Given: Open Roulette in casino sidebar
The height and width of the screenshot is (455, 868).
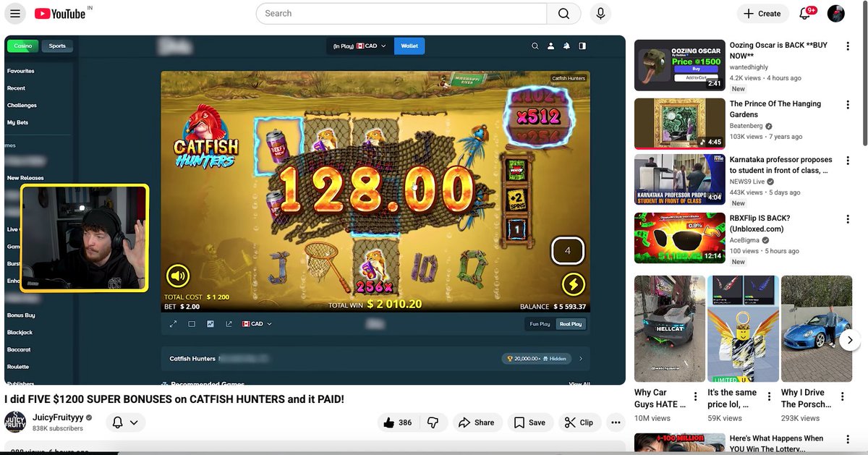Looking at the screenshot, I should (18, 367).
